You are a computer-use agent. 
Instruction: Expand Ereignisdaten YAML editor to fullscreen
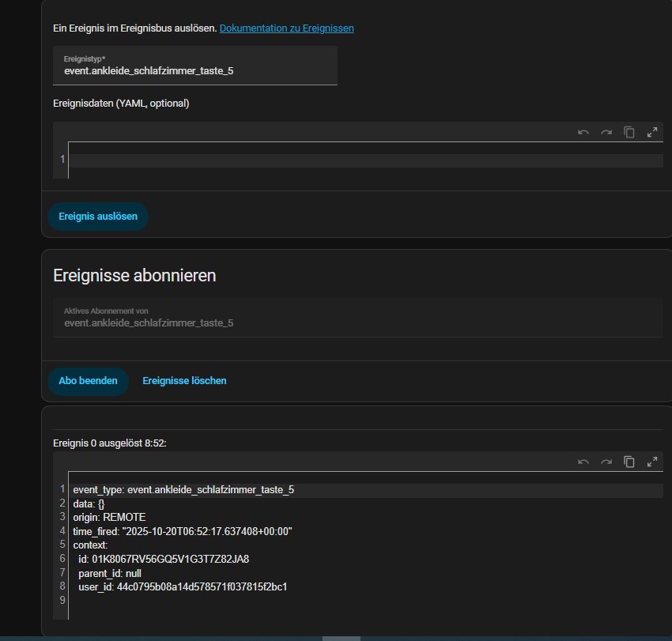tap(652, 133)
